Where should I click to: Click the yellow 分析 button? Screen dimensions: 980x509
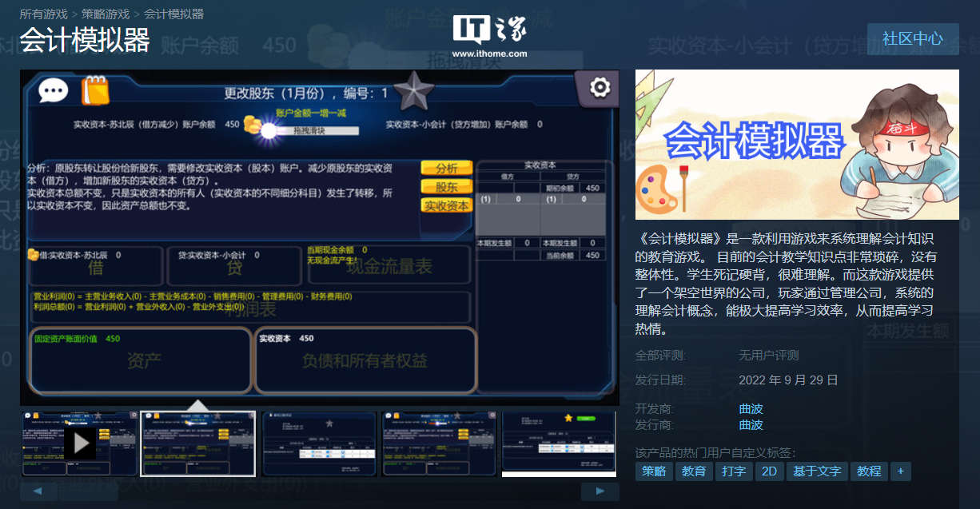click(447, 169)
